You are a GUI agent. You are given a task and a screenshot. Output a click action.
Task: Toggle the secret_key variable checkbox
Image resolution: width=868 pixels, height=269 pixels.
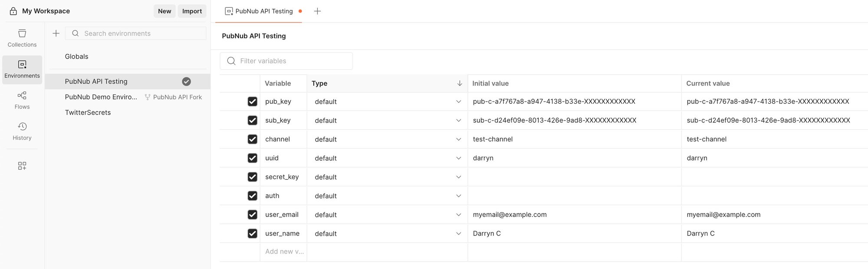pyautogui.click(x=252, y=177)
